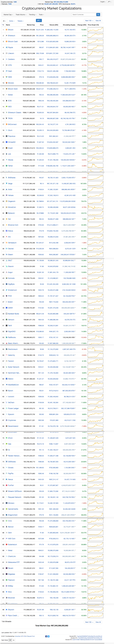This screenshot has width=114, height=644.
Task: Open the Ethereum Classic name link
Action: click(15, 113)
